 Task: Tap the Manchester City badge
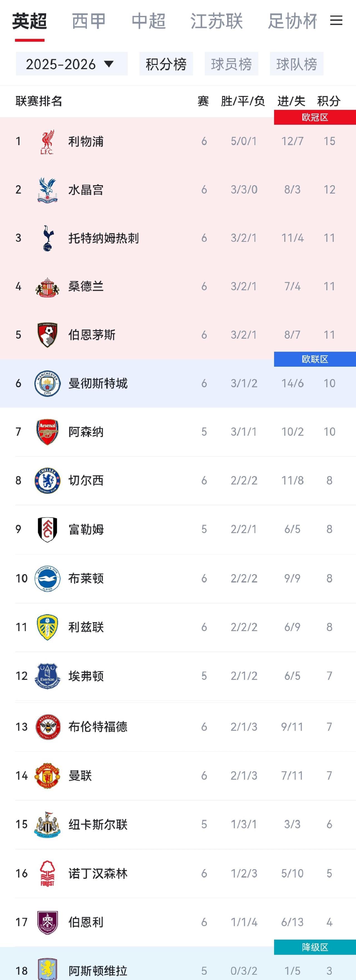pyautogui.click(x=47, y=383)
